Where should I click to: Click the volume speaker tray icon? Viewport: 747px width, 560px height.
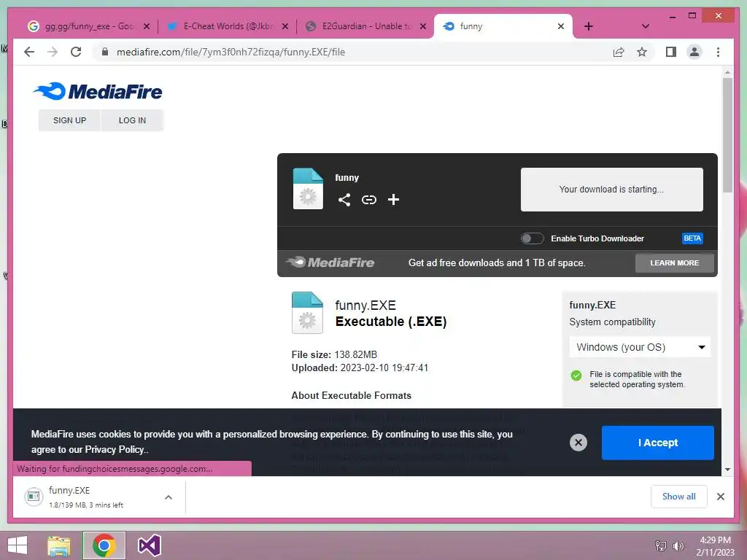coord(678,545)
